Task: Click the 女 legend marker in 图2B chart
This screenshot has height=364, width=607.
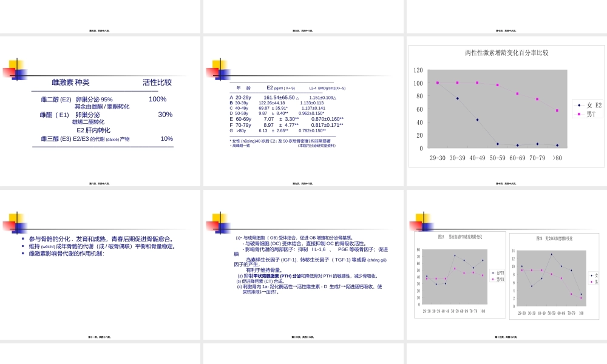Action: 592,275
